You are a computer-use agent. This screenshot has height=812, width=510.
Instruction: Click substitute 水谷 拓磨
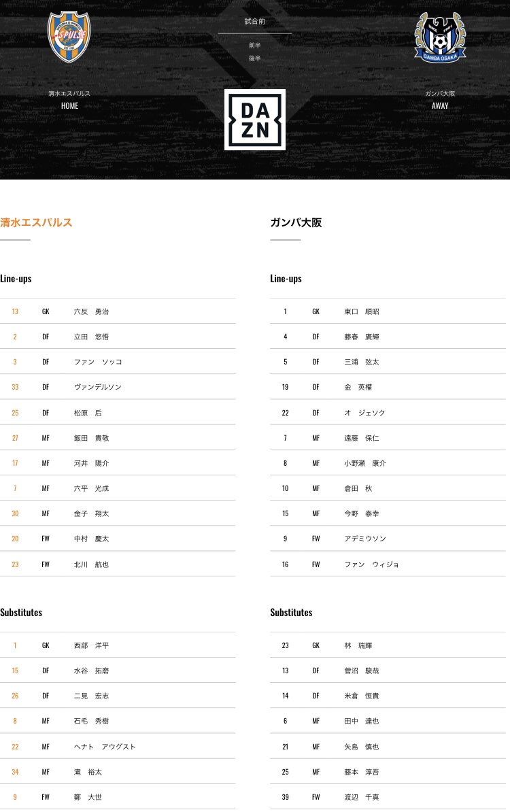(x=91, y=671)
